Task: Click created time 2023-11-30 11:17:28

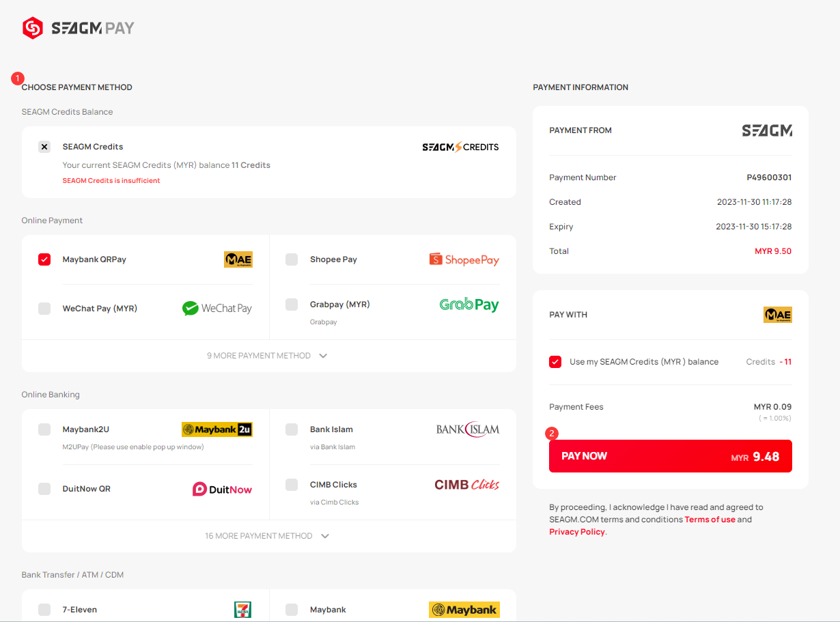Action: tap(754, 202)
